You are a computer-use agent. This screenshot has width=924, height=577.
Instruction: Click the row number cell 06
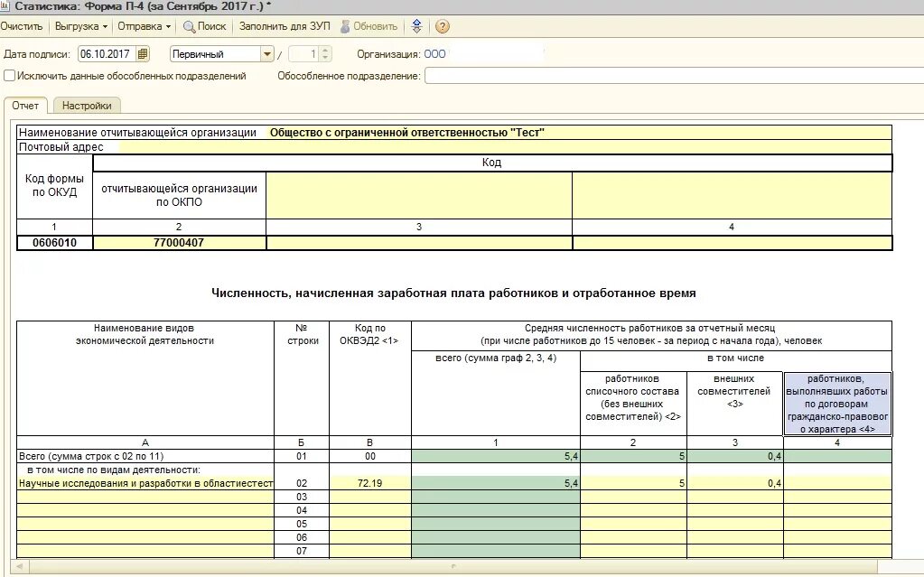point(302,537)
